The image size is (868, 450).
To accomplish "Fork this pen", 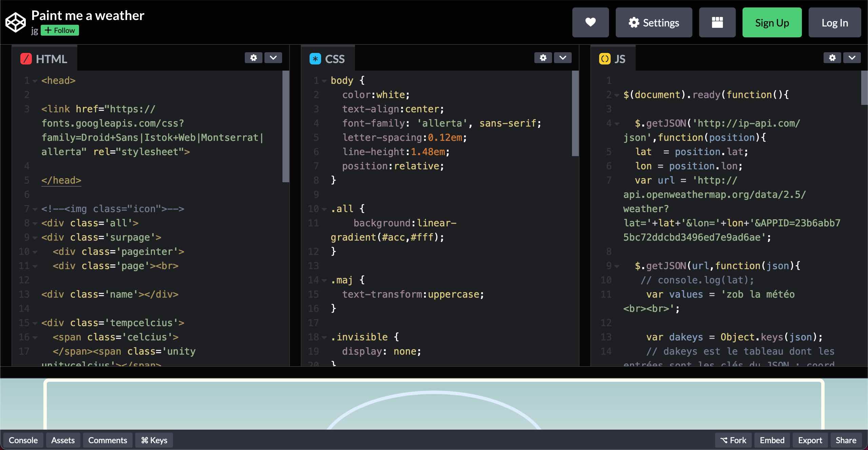I will pos(733,440).
